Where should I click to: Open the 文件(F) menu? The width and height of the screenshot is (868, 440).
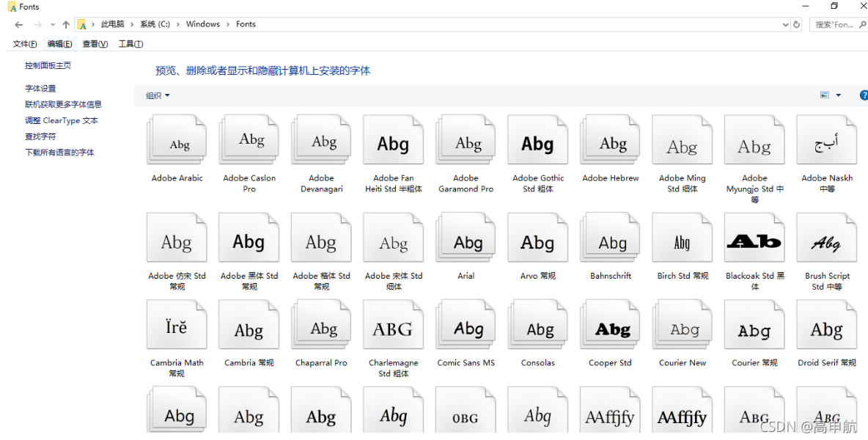tap(25, 44)
